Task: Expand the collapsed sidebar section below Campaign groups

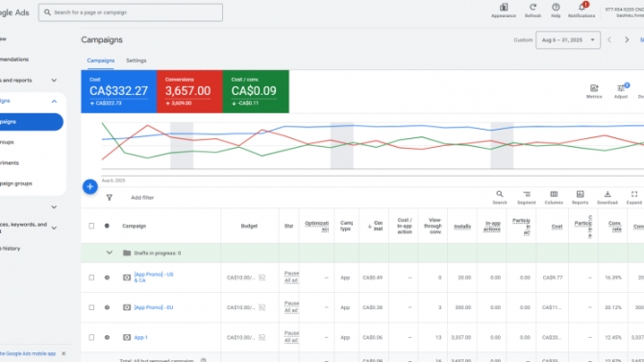Action: coord(54,206)
